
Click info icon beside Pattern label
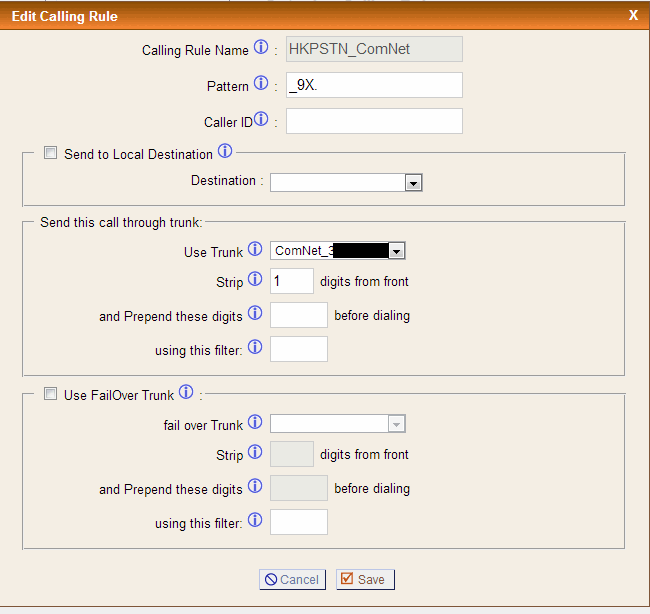coord(261,84)
